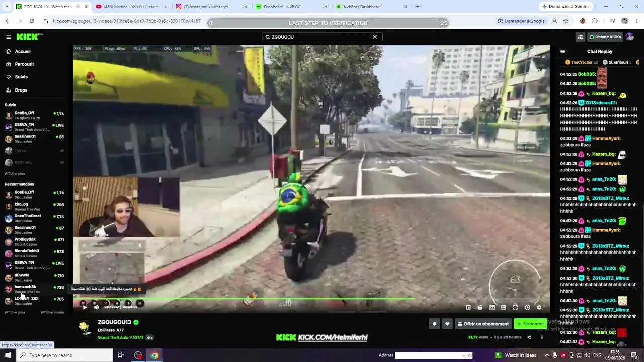Expand Suivis list with Afficher plus

pos(15,173)
